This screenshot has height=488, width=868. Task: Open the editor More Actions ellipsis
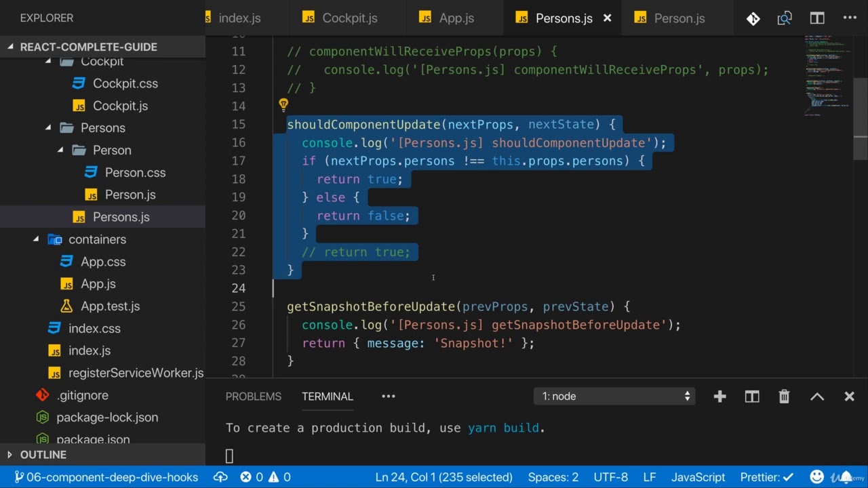(x=850, y=18)
